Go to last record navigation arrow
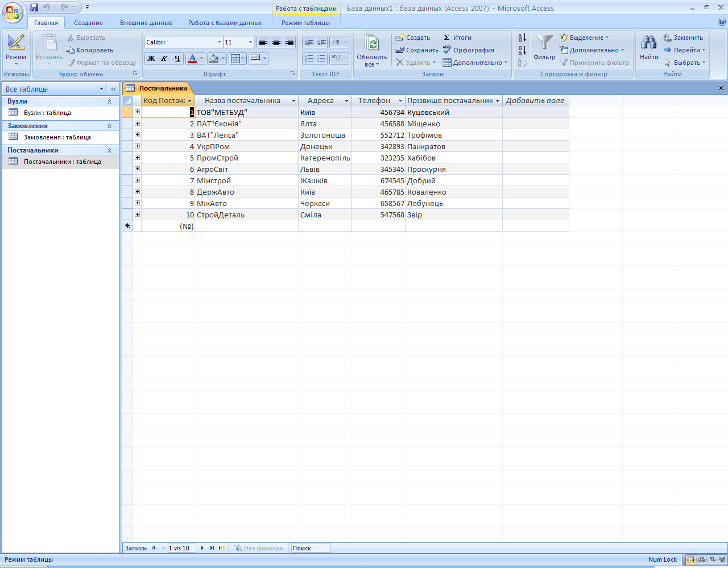The width and height of the screenshot is (728, 568). coord(212,548)
